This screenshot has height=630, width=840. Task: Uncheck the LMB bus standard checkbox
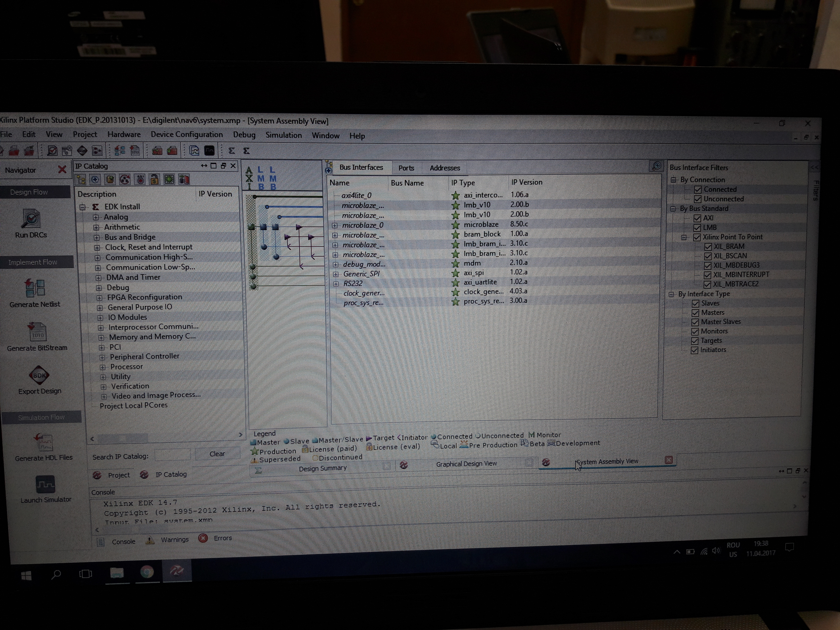[x=697, y=227]
